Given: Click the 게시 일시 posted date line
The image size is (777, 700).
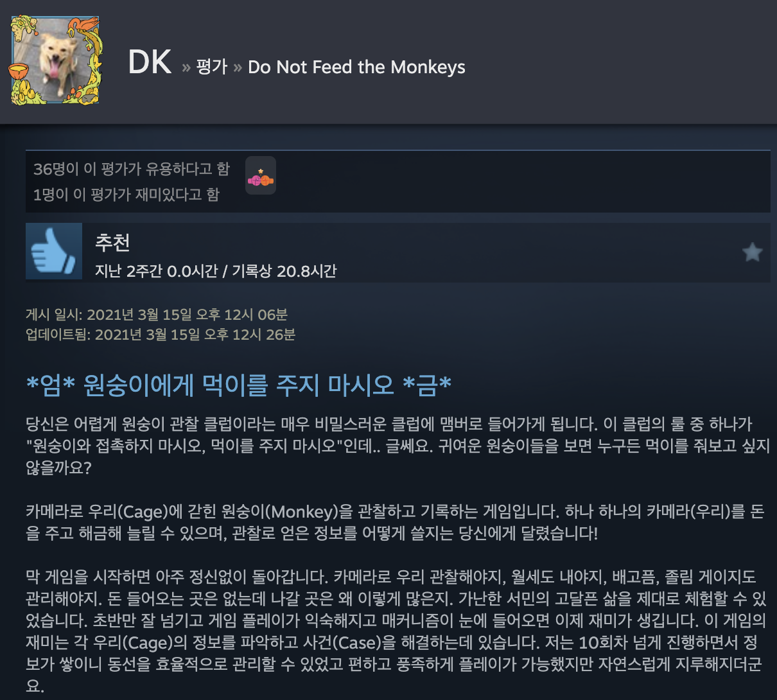Looking at the screenshot, I should (157, 315).
